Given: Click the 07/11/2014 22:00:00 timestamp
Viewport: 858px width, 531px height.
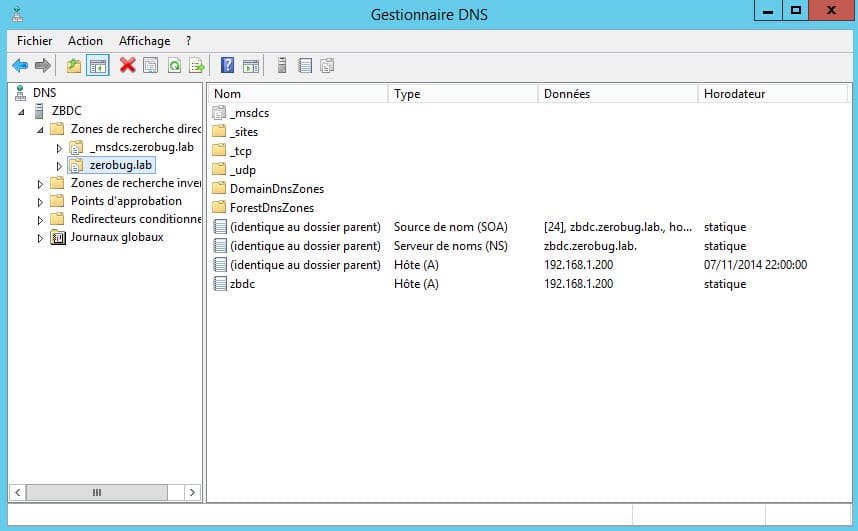Looking at the screenshot, I should point(755,265).
